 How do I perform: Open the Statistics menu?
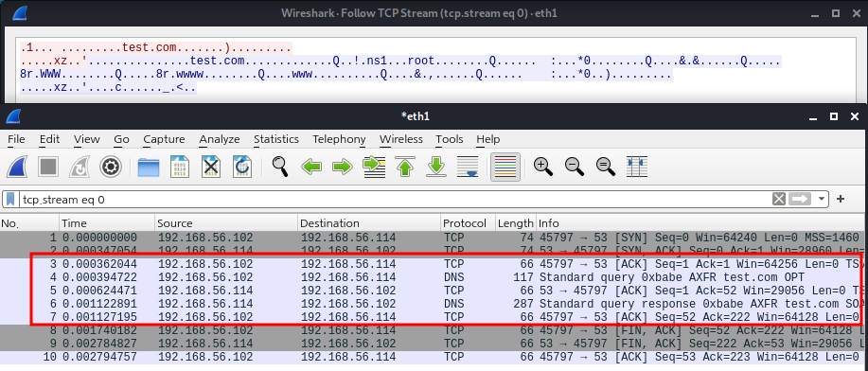[276, 139]
